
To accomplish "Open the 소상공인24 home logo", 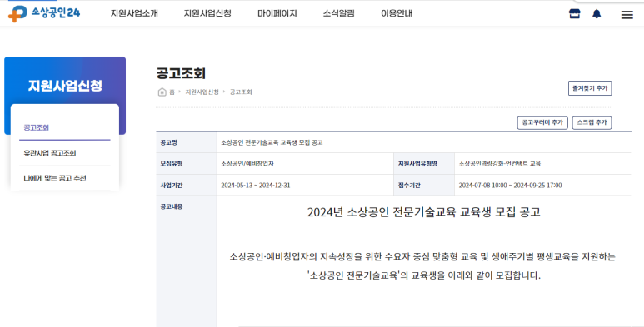I will click(x=44, y=13).
